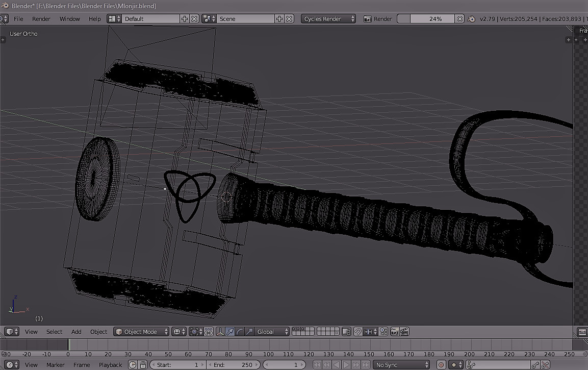Open the Marker menu
This screenshot has width=588, height=370.
[56, 365]
